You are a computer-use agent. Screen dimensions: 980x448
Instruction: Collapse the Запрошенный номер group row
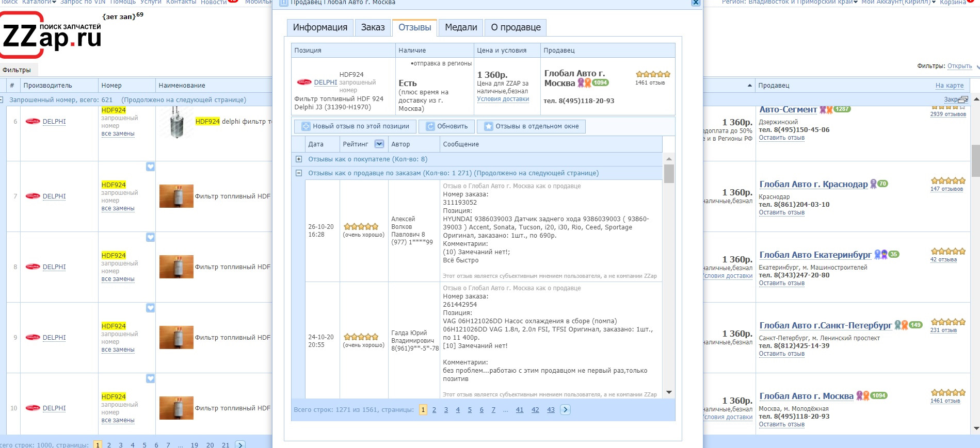tap(2, 99)
